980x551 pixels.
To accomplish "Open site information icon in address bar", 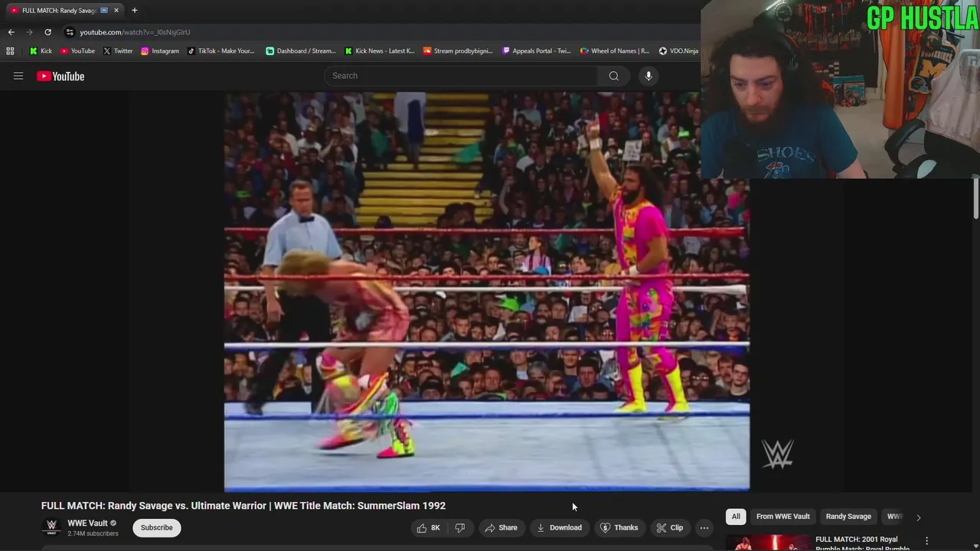I will click(70, 32).
